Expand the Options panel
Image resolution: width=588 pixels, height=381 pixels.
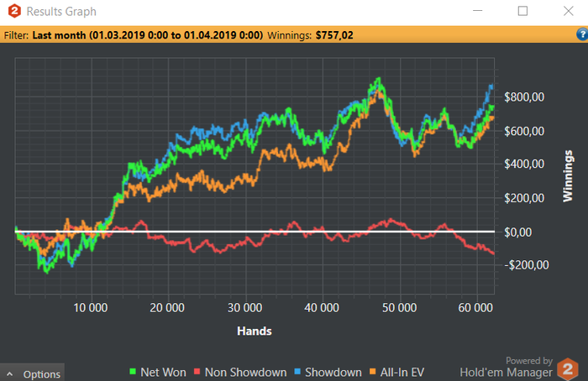[x=32, y=373]
